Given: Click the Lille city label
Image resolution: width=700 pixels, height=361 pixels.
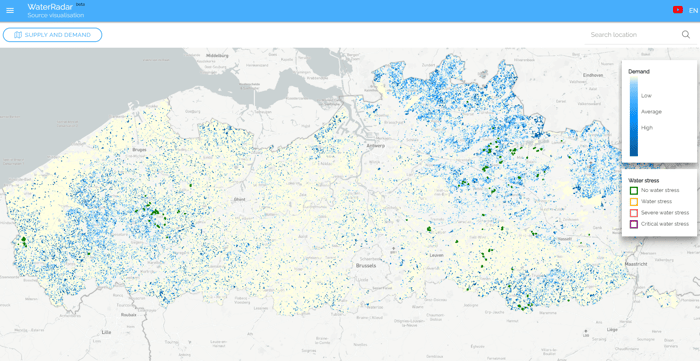Looking at the screenshot, I should (106, 332).
